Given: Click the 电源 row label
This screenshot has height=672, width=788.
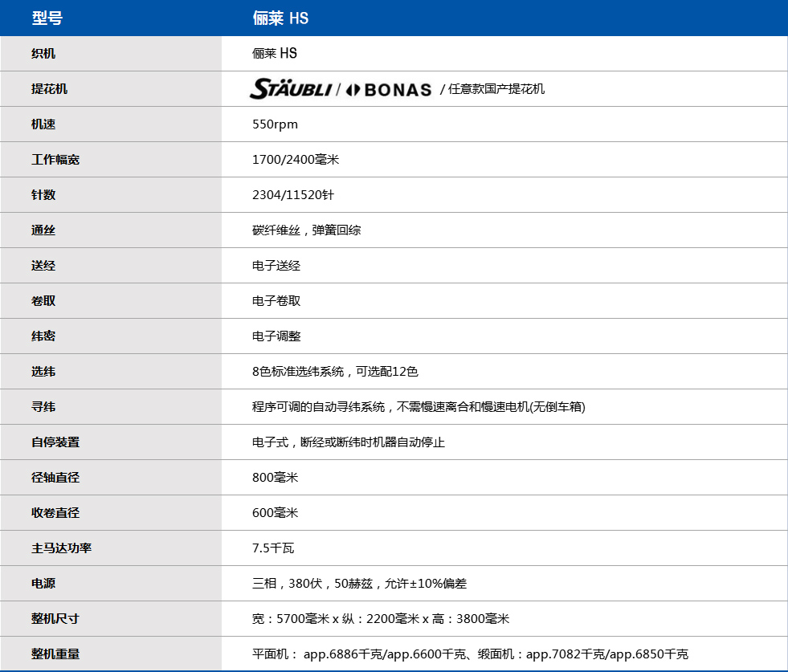Looking at the screenshot, I should [43, 584].
